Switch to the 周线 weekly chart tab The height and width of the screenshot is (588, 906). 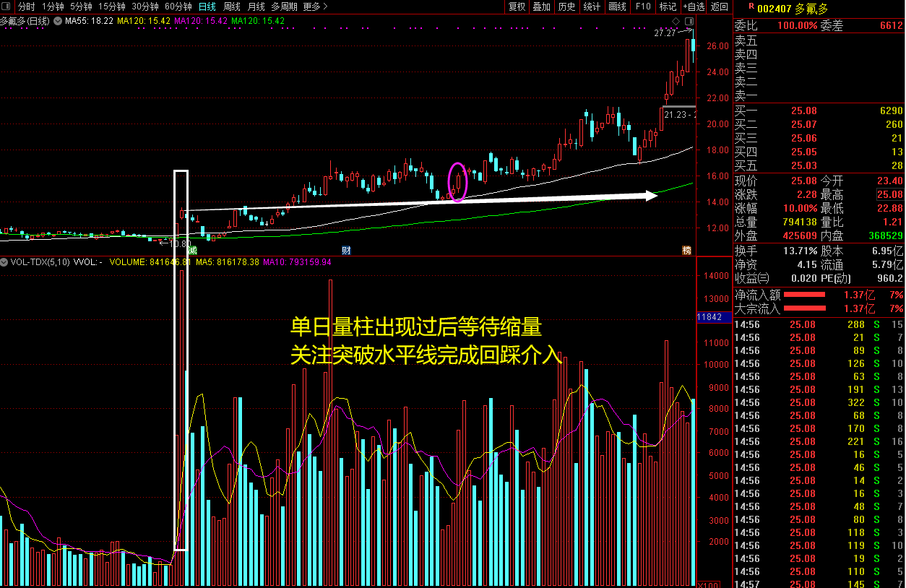230,7
